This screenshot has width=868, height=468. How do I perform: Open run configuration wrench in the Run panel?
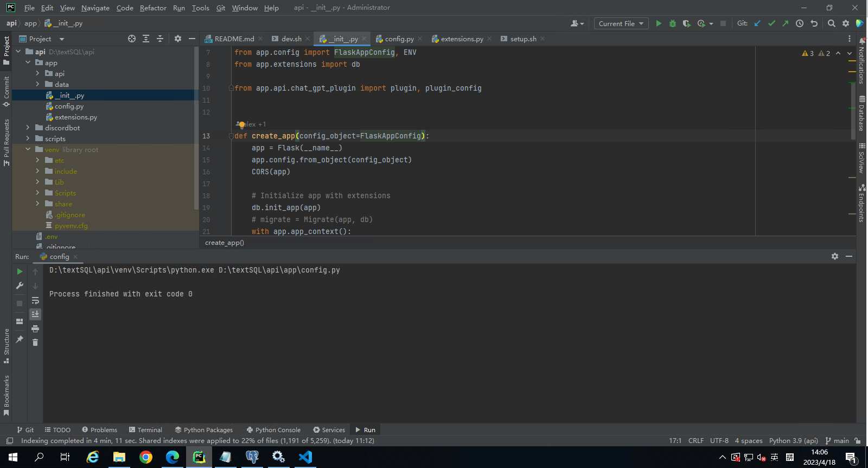click(x=20, y=286)
